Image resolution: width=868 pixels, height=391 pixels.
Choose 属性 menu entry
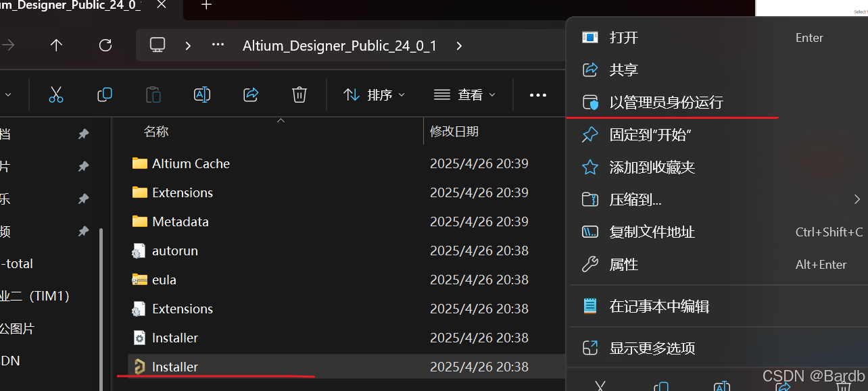click(x=718, y=265)
